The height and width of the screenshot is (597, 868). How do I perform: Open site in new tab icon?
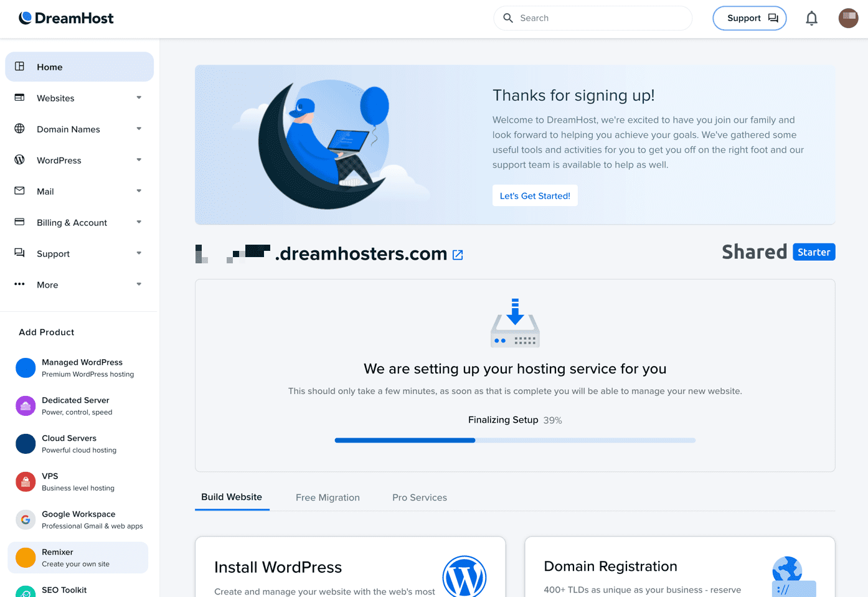pos(458,255)
